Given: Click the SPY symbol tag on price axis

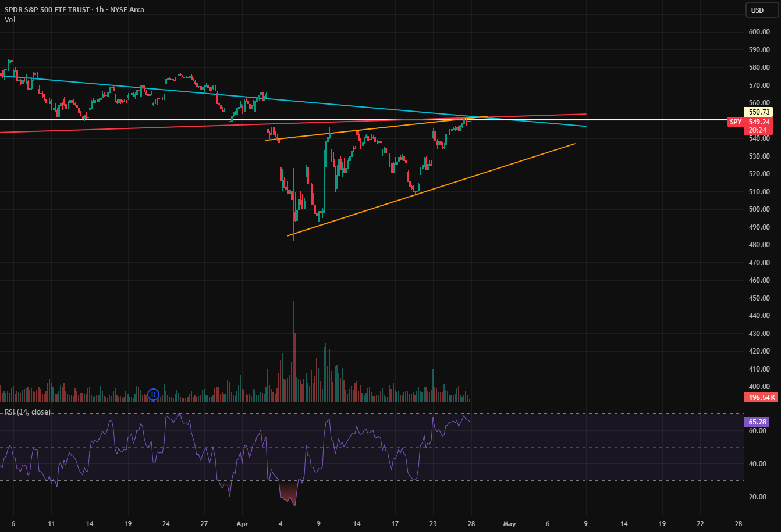Looking at the screenshot, I should click(x=736, y=122).
